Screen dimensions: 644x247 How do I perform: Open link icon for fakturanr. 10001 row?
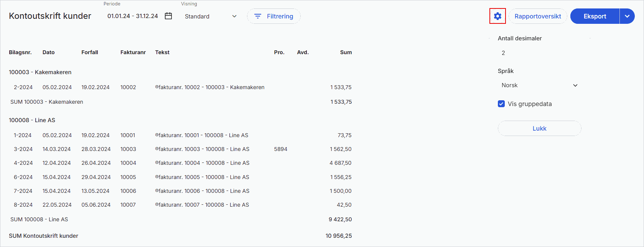[156, 135]
